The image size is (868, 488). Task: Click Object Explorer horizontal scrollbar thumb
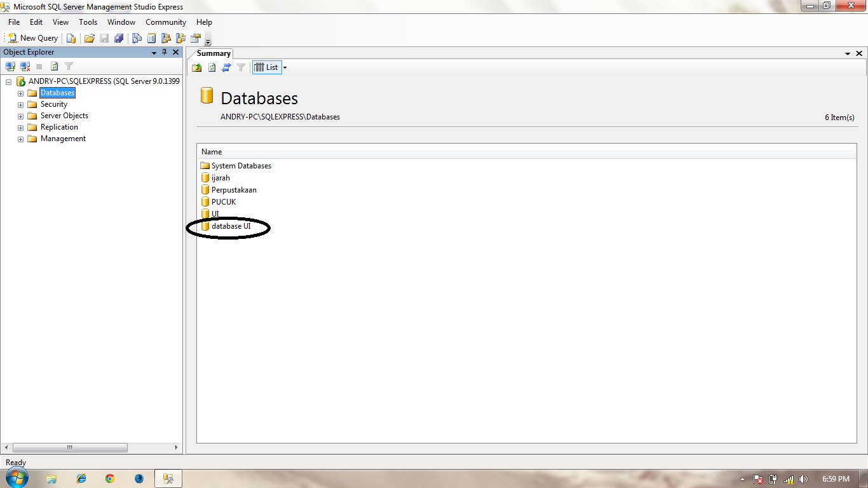click(x=70, y=447)
